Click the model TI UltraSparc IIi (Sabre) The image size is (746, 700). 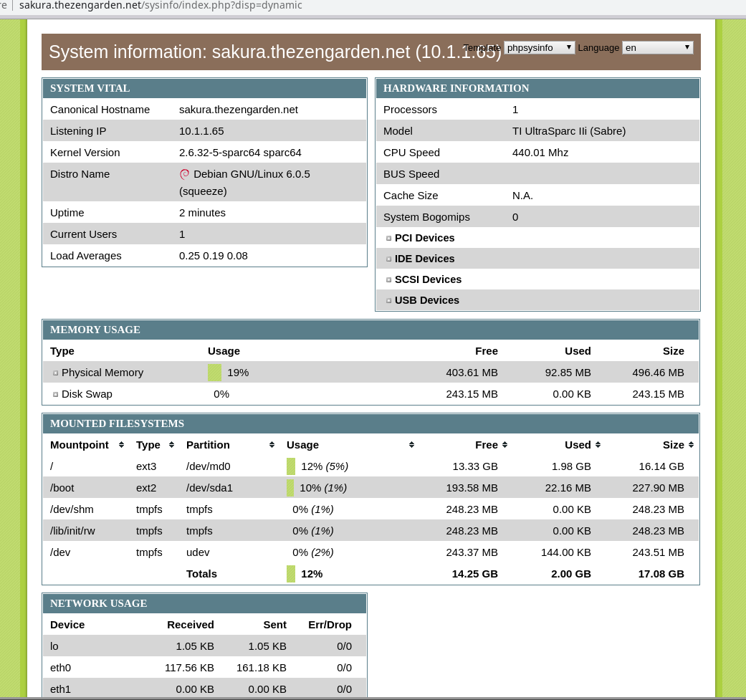tap(569, 131)
